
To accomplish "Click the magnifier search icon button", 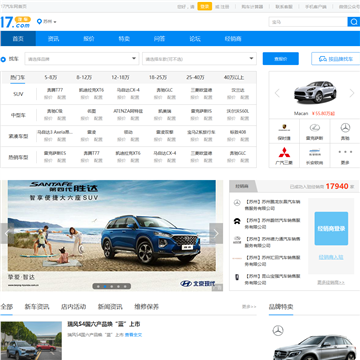I will coord(353,22).
